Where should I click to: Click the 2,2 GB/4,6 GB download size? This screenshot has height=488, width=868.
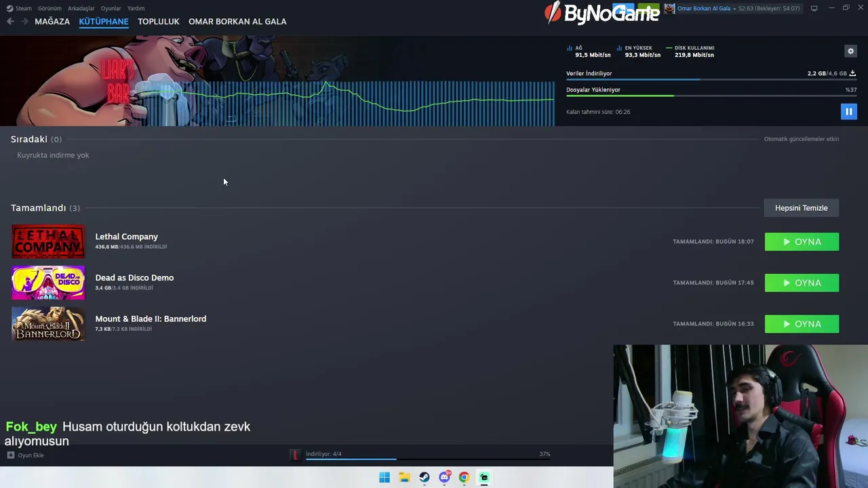point(827,73)
